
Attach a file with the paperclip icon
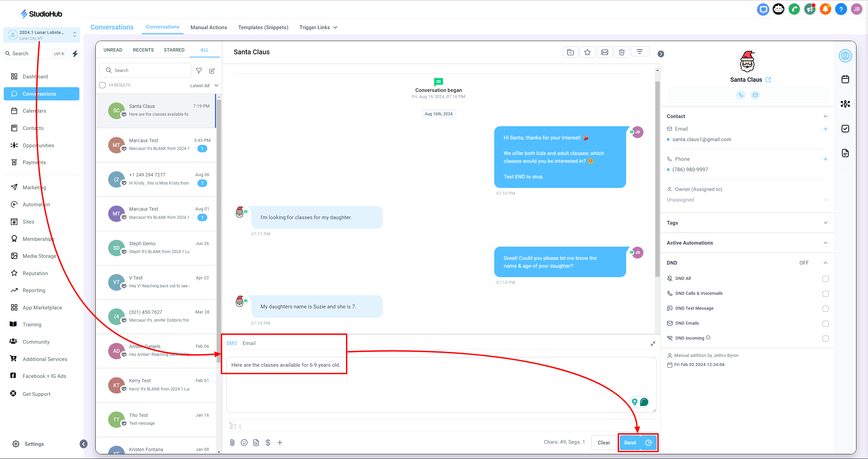(232, 442)
